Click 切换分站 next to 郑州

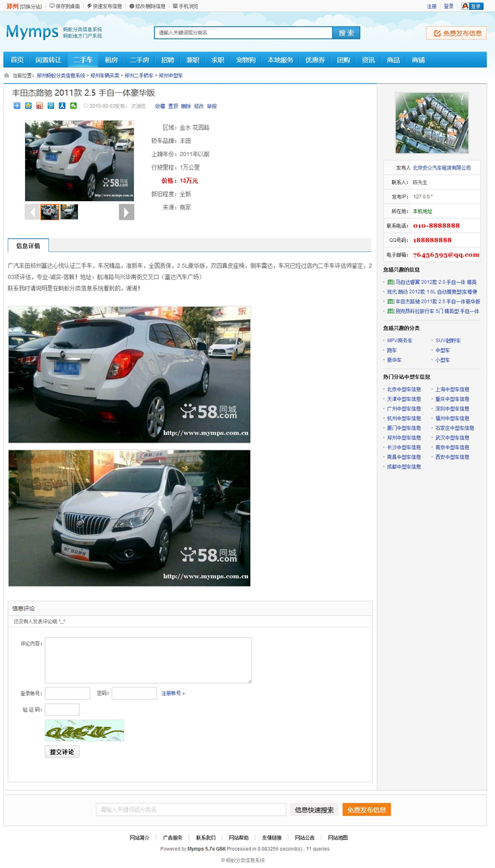coord(30,7)
